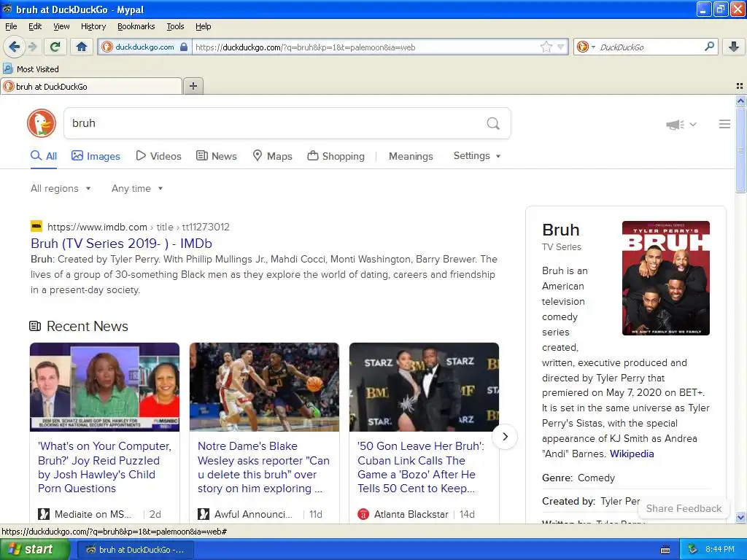Viewport: 747px width, 560px height.
Task: Open the History menu
Action: [x=93, y=26]
